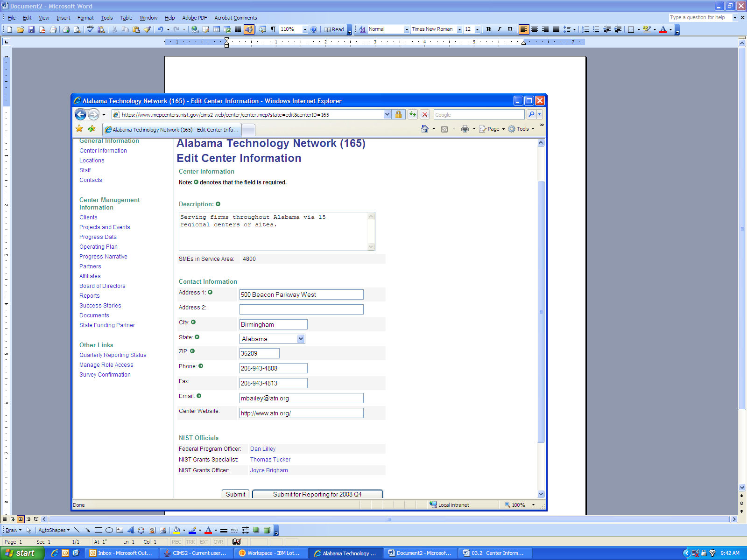747x560 pixels.
Task: Click the Bullets list icon
Action: [596, 29]
